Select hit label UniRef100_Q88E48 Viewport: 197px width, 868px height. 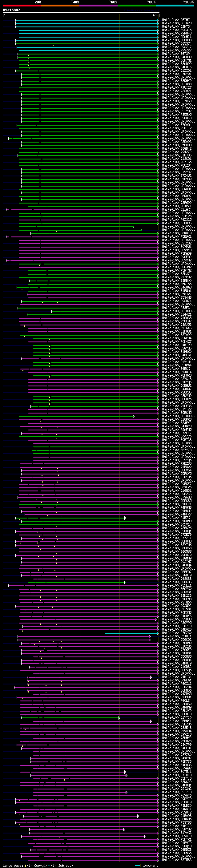click(x=176, y=728)
